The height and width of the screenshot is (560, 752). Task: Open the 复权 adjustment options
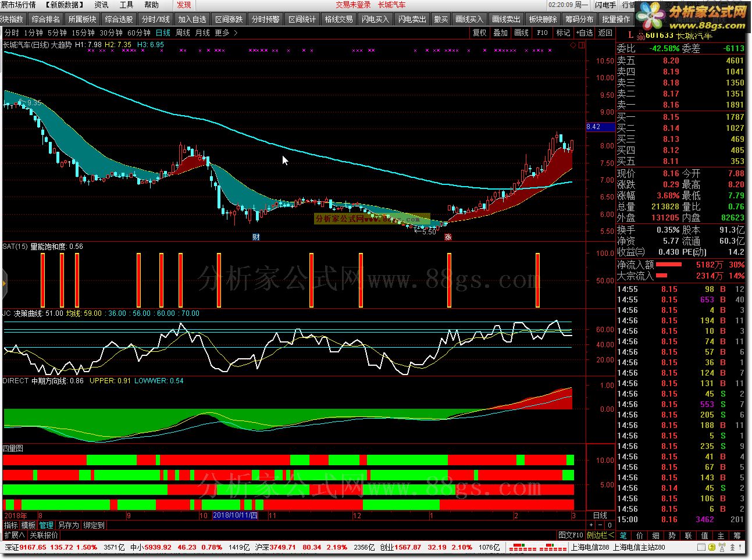[x=480, y=33]
